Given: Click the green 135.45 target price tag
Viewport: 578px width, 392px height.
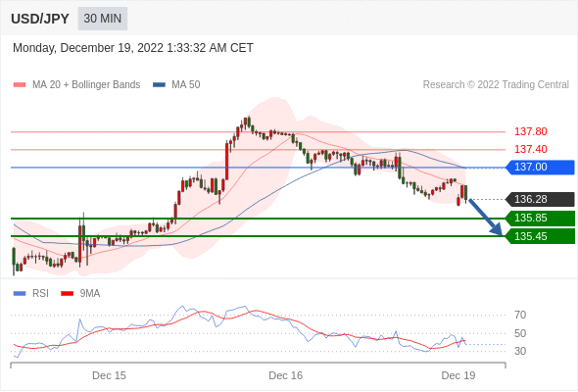Looking at the screenshot, I should coord(540,236).
